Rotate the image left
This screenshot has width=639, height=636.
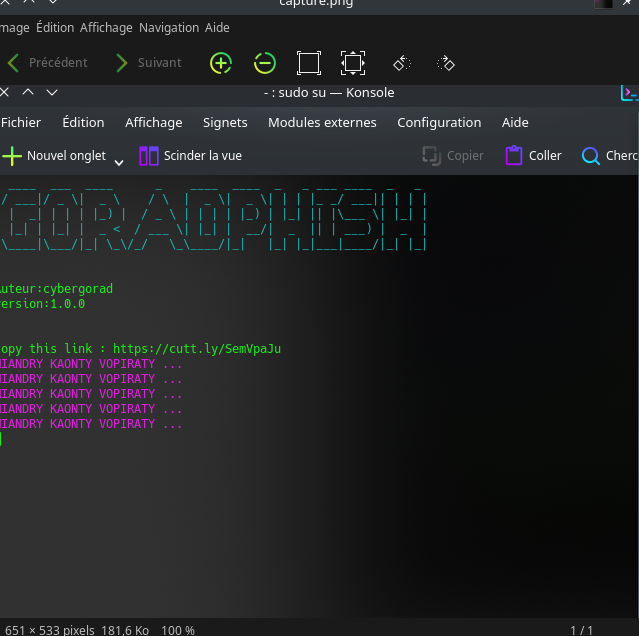tap(402, 63)
